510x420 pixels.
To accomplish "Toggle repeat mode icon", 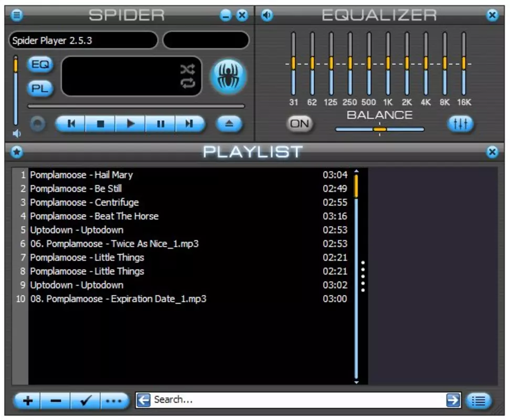I will [188, 83].
